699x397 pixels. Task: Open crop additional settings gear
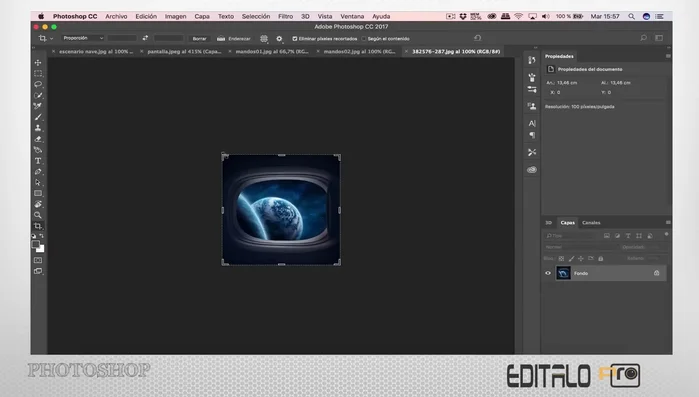(x=279, y=39)
